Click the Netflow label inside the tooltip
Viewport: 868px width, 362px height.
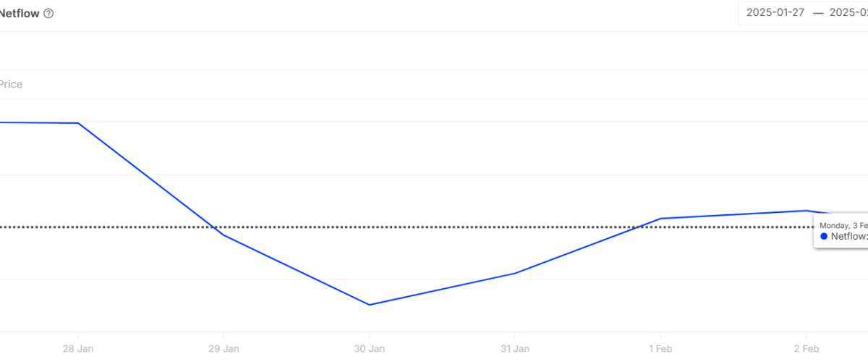(848, 237)
